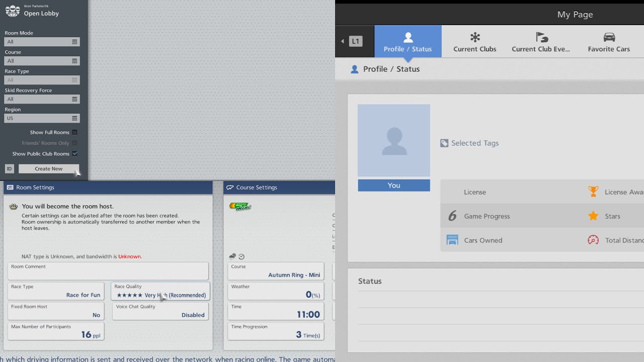
Task: Click the Room Settings header icon
Action: pos(10,188)
